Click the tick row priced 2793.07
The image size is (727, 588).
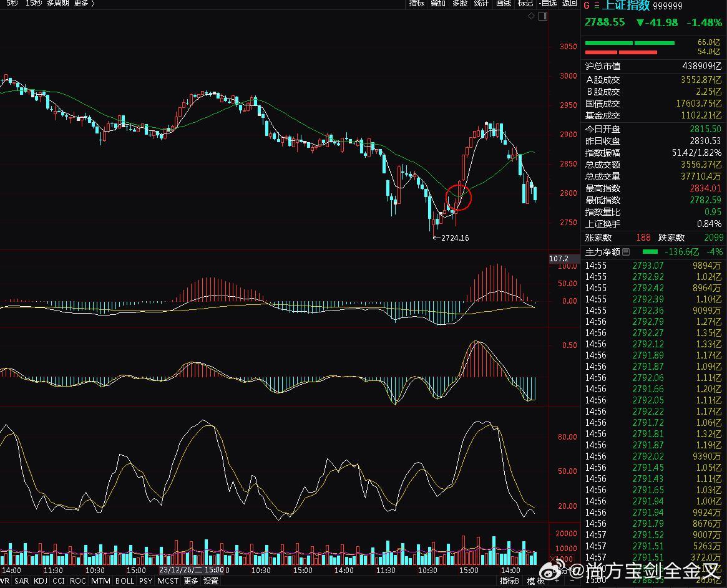653,266
